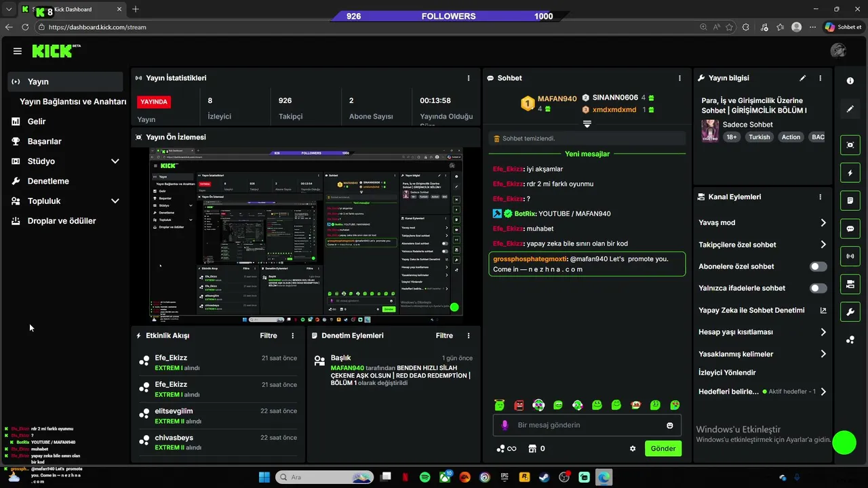The height and width of the screenshot is (488, 868).
Task: Open external link icon for Yapay Zeka Sohbet Denetimi
Action: 823,310
